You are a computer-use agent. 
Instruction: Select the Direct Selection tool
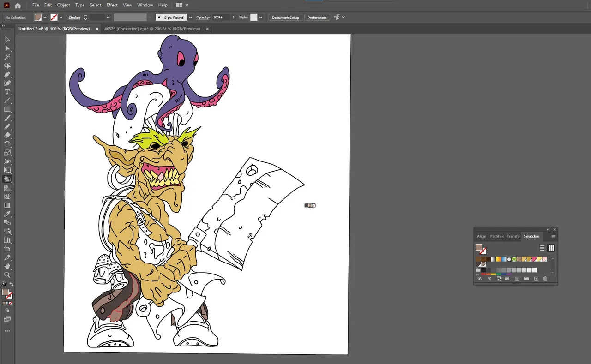pyautogui.click(x=7, y=48)
